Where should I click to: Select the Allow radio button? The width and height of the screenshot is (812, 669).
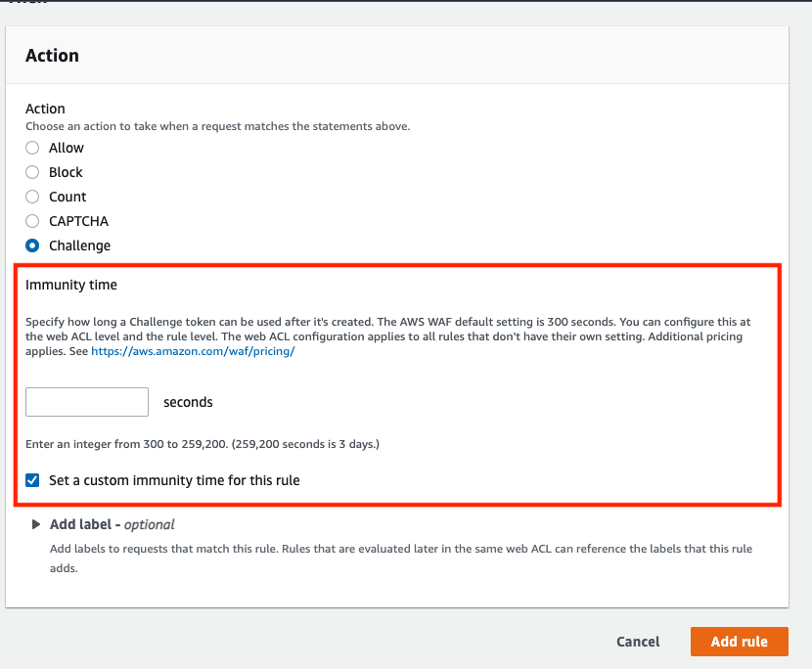point(32,148)
